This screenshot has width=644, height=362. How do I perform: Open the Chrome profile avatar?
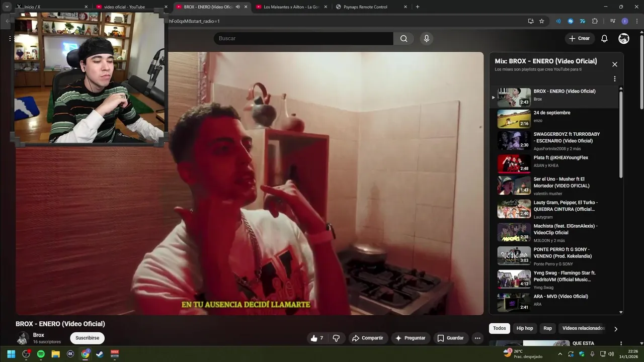pyautogui.click(x=625, y=21)
